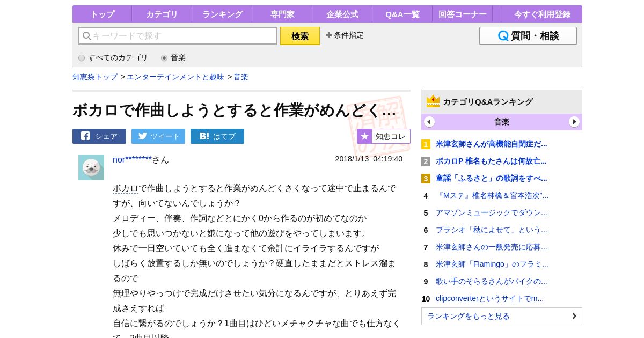Open the 知恵袋トップ breadcrumb link
644x338 pixels.
tap(95, 77)
